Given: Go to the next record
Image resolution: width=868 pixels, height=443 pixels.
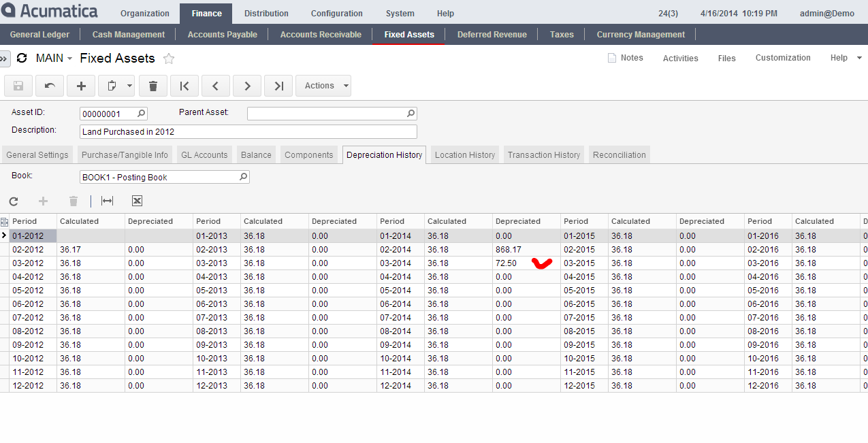Looking at the screenshot, I should point(247,86).
